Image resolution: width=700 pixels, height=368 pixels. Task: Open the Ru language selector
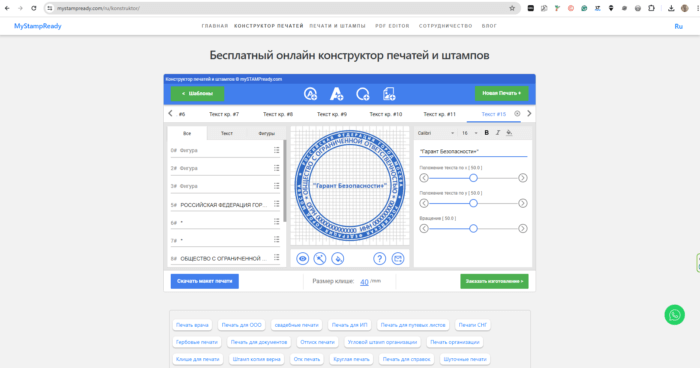click(x=678, y=26)
